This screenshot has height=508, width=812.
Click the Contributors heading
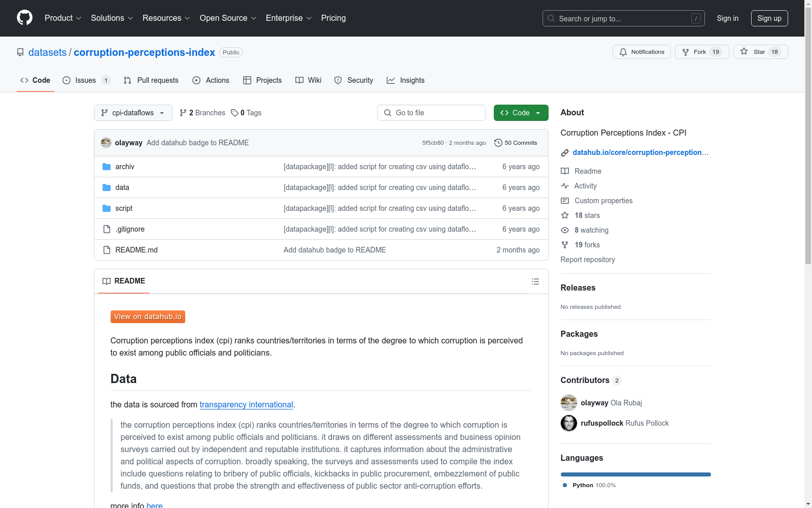585,380
